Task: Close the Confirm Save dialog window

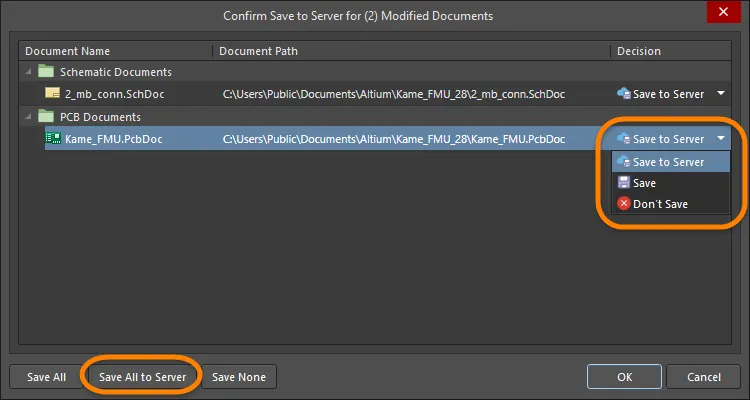Action: tap(723, 11)
